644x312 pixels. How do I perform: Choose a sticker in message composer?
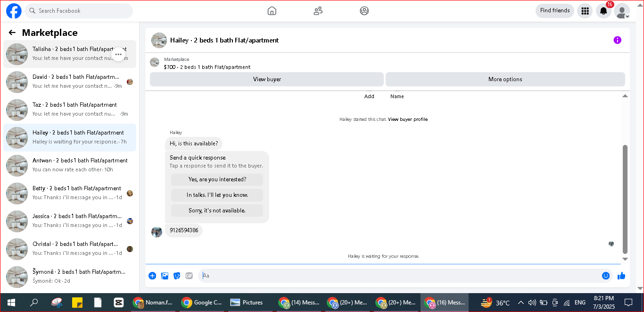[x=177, y=276]
